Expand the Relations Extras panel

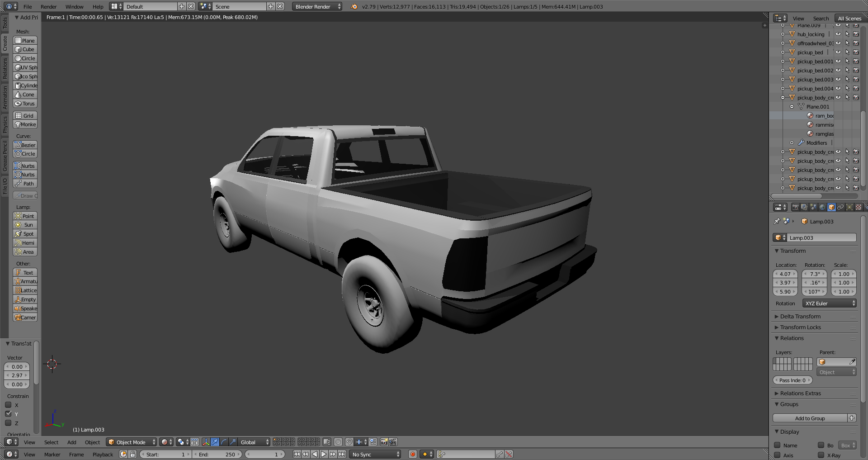click(800, 393)
